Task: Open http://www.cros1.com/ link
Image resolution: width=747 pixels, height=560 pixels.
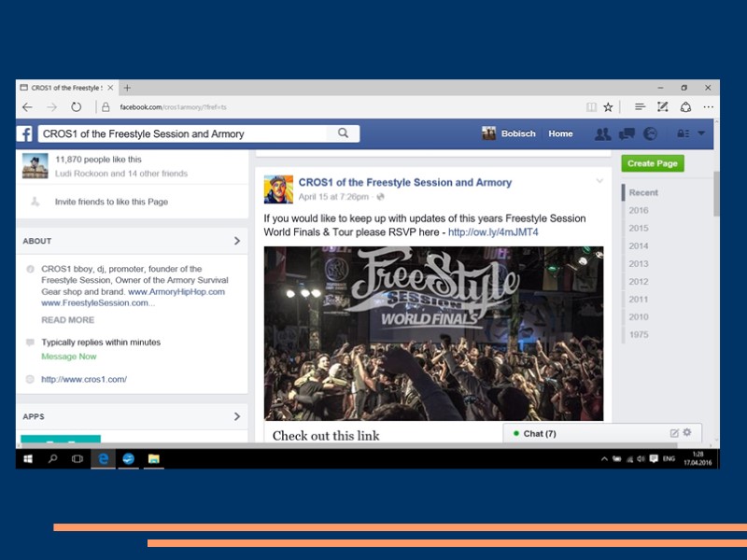Action: 84,380
